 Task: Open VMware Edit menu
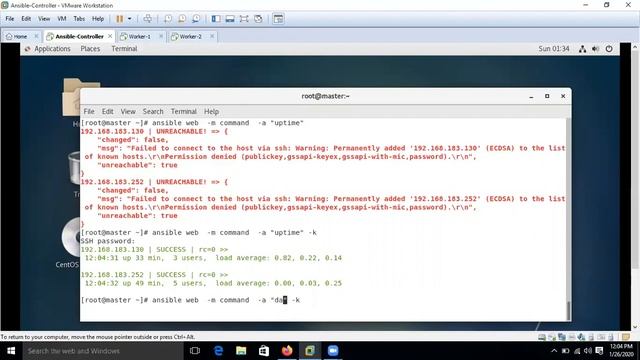(26, 19)
